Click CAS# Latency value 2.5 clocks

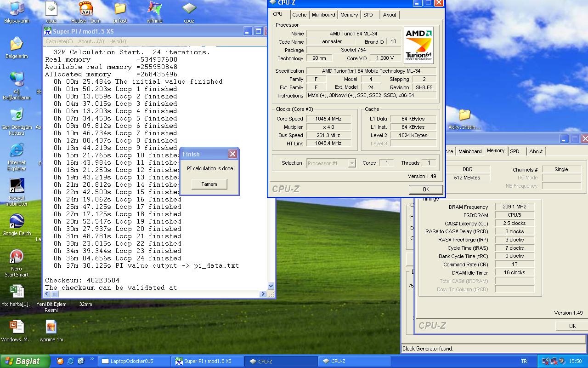click(x=514, y=224)
